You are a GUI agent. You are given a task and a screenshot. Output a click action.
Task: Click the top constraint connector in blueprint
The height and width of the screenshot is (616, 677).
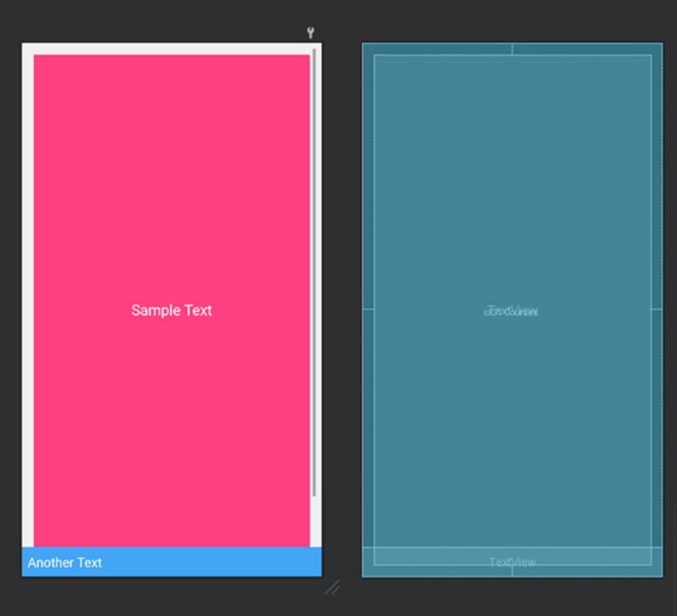(512, 49)
